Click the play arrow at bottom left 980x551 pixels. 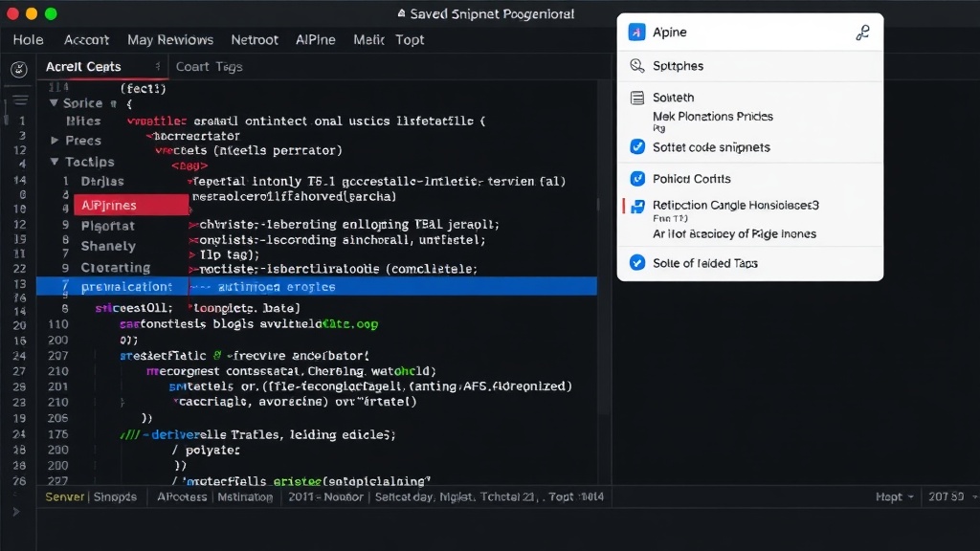16,512
